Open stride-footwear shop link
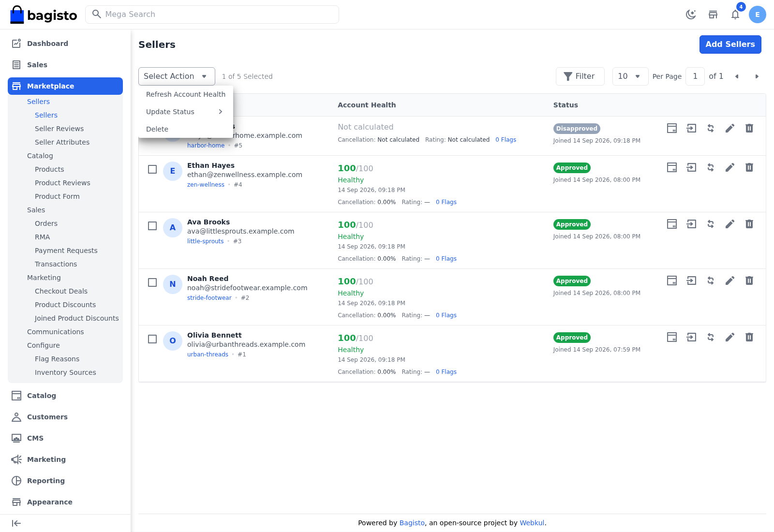 tap(209, 298)
